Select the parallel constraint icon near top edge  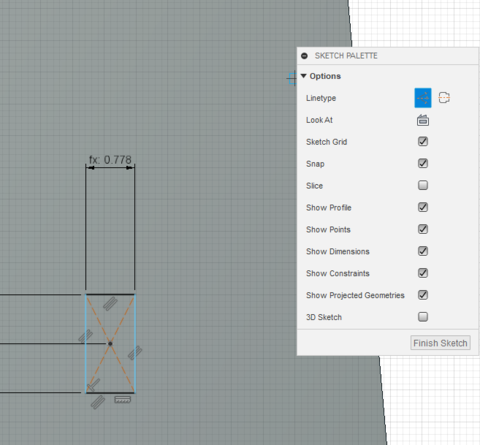pyautogui.click(x=110, y=304)
